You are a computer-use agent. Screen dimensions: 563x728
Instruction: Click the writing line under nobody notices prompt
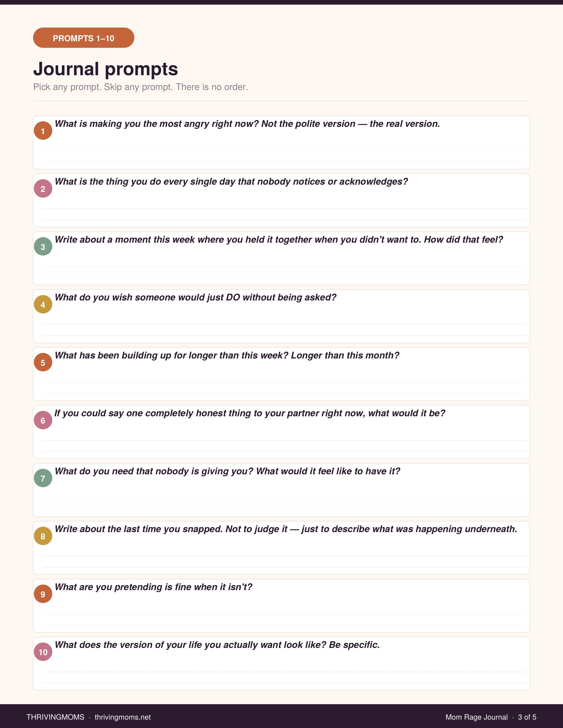tap(285, 209)
